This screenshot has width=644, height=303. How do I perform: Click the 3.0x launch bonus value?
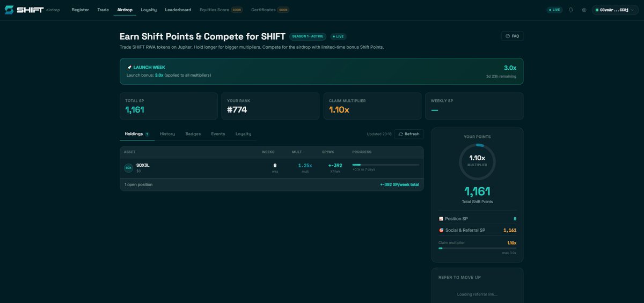[510, 68]
